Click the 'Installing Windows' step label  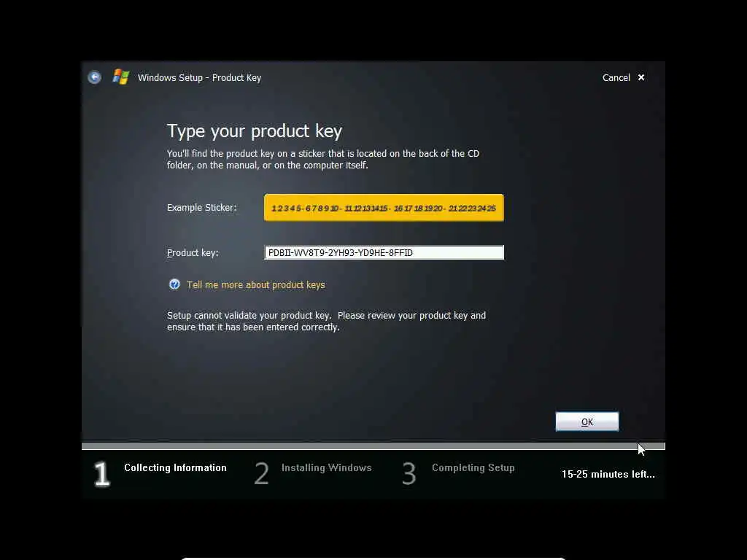click(x=326, y=467)
